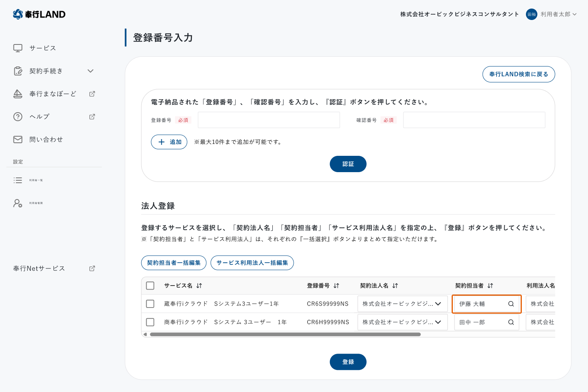
Task: Click 契約担当者一括編集
Action: coord(174,263)
